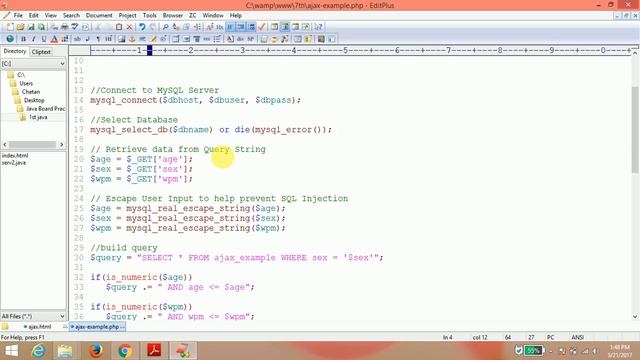This screenshot has height=360, width=640.
Task: Create a new document with the New icon
Action: (10, 27)
